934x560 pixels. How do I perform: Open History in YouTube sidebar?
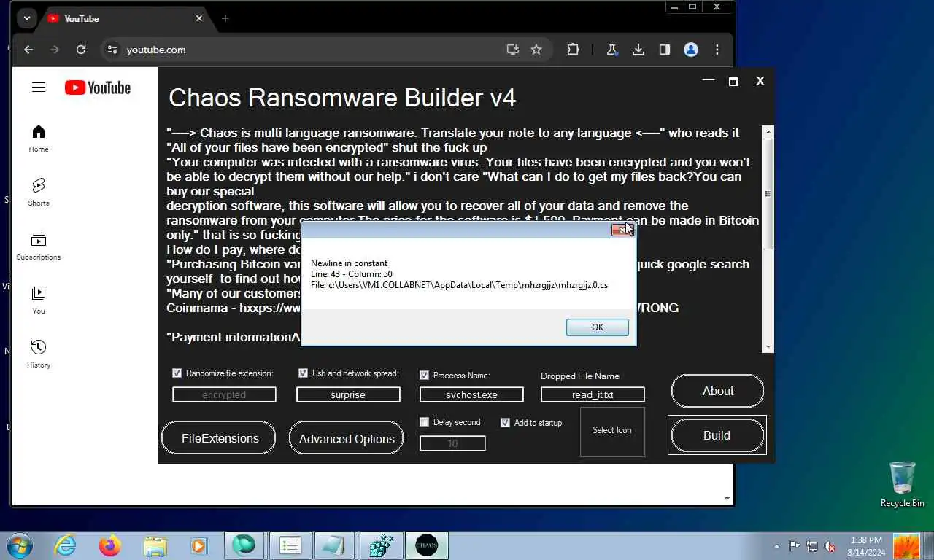(39, 354)
